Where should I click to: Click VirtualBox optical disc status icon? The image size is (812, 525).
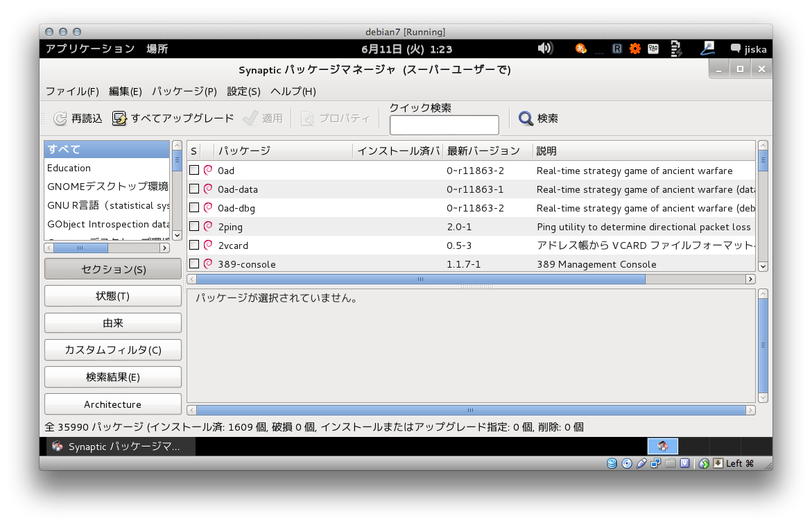(x=627, y=463)
